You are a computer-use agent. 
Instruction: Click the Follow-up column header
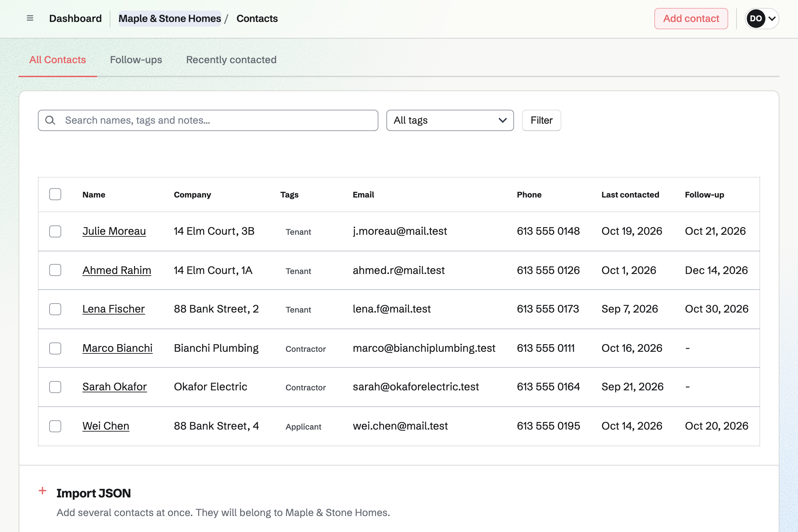[x=704, y=195]
